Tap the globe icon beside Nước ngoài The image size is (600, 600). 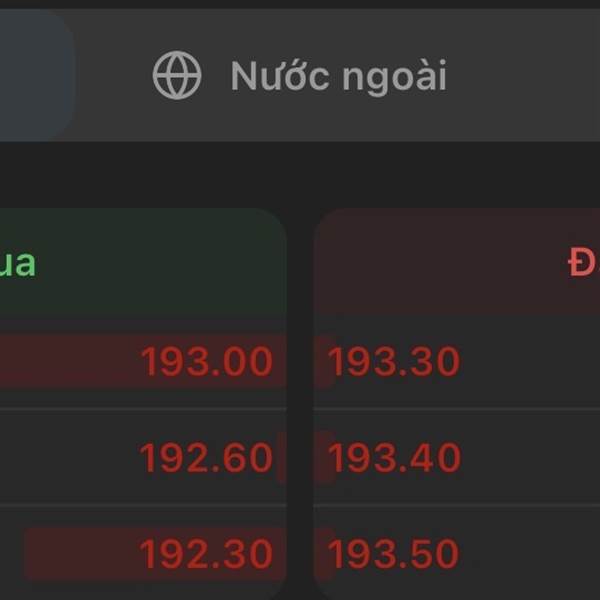(x=177, y=76)
